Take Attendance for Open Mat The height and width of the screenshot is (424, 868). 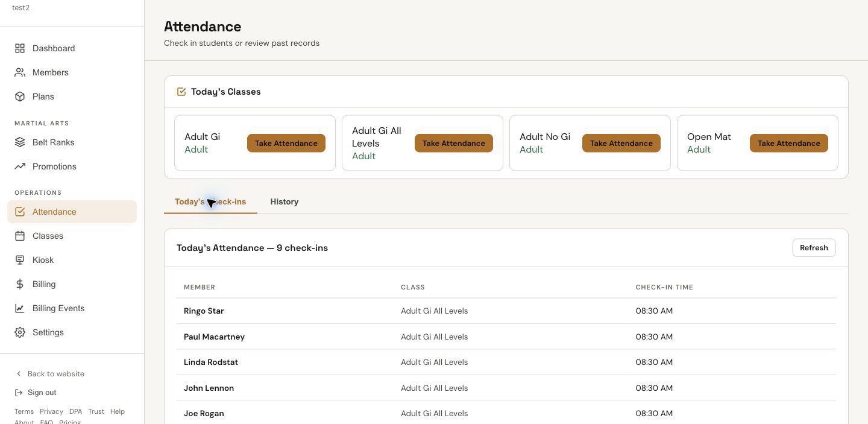click(x=789, y=143)
